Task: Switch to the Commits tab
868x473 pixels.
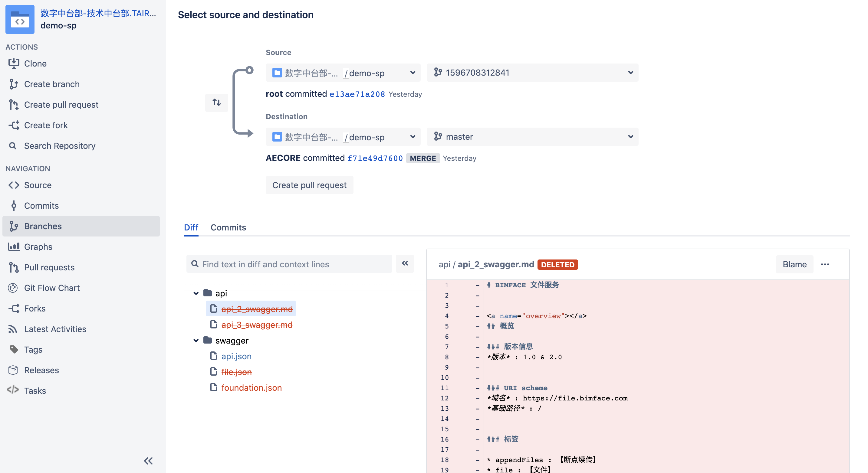Action: 228,228
